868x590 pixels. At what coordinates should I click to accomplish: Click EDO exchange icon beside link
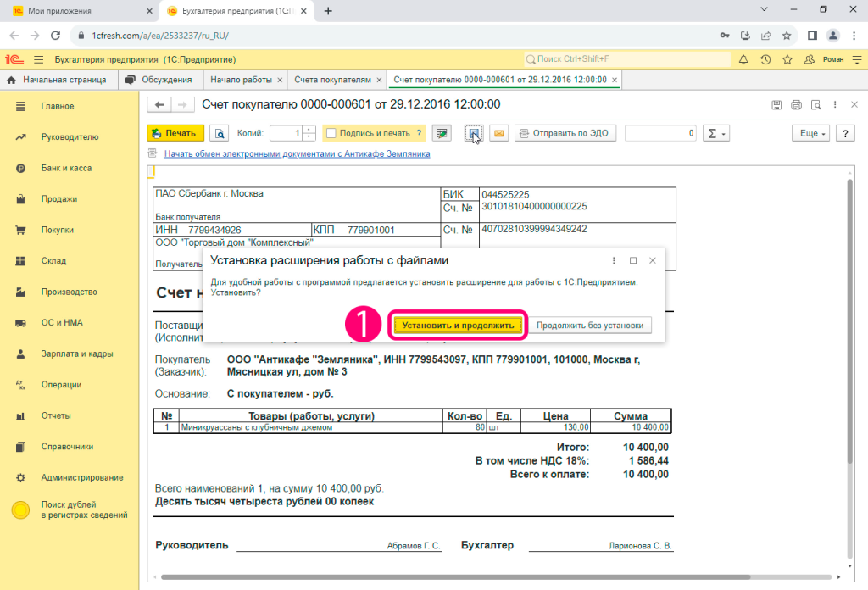[x=153, y=154]
